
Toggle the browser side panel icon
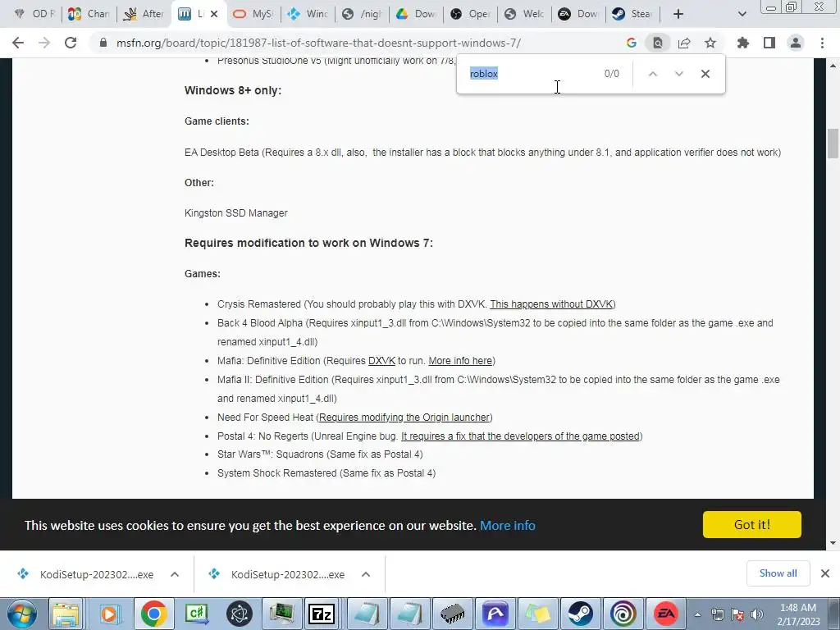769,43
